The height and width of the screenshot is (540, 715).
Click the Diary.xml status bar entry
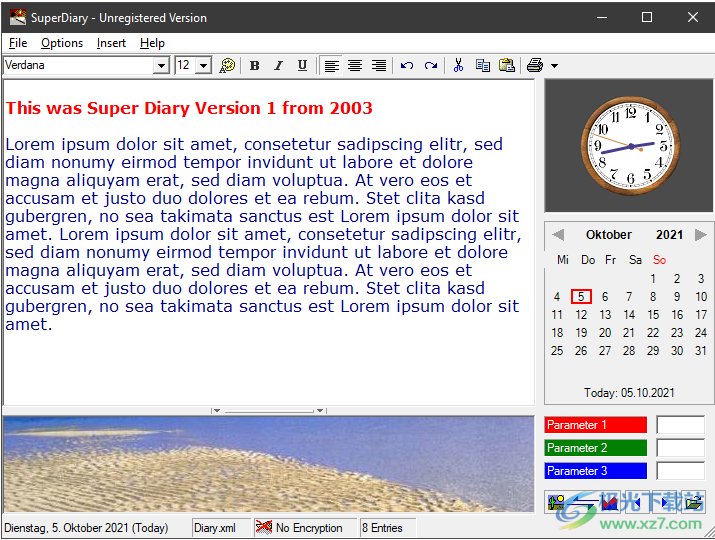(x=215, y=528)
